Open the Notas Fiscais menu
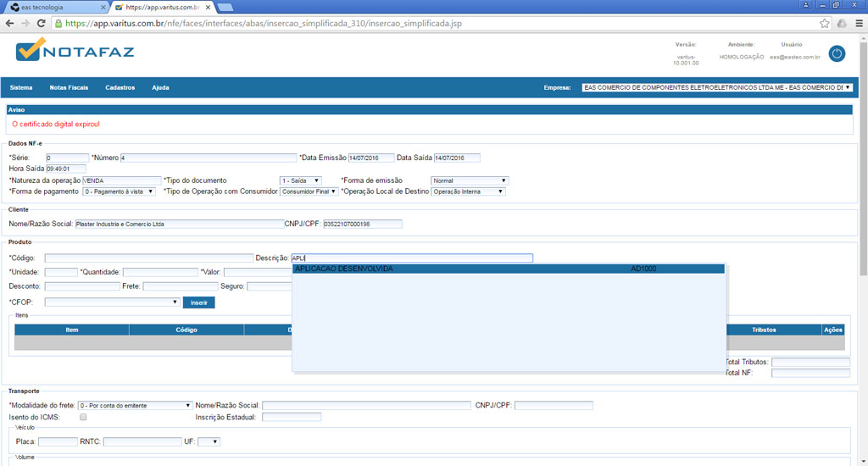Screen dimensions: 868x466 pyautogui.click(x=69, y=87)
